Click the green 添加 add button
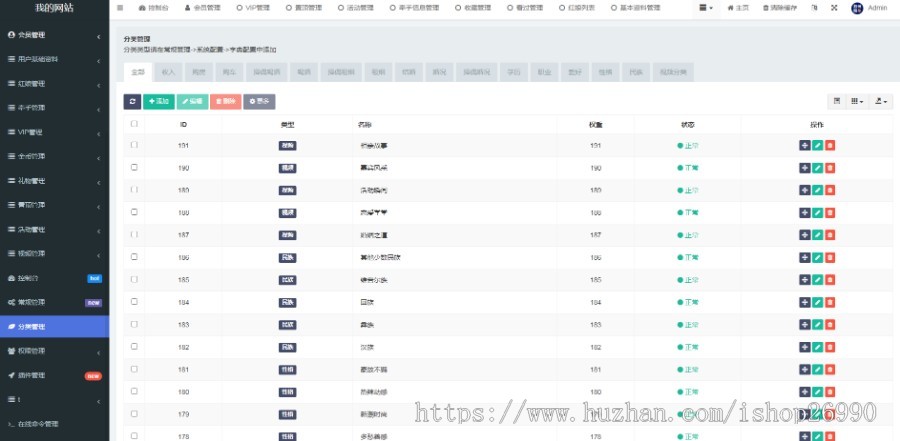The width and height of the screenshot is (900, 441). pos(158,102)
